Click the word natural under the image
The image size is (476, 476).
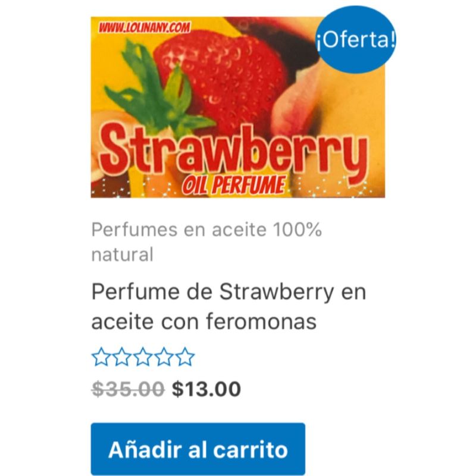pos(122,255)
